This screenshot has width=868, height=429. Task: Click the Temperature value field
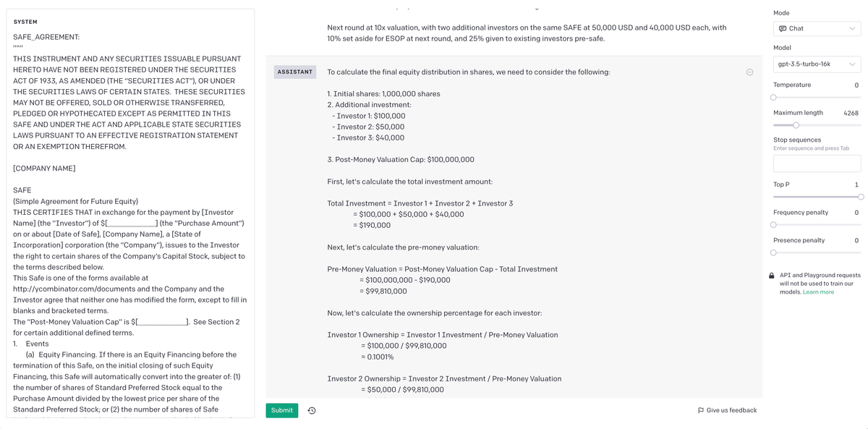(856, 85)
